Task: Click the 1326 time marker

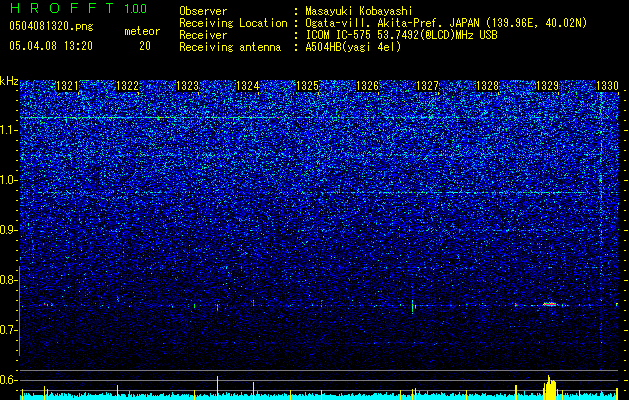Action: pyautogui.click(x=367, y=86)
